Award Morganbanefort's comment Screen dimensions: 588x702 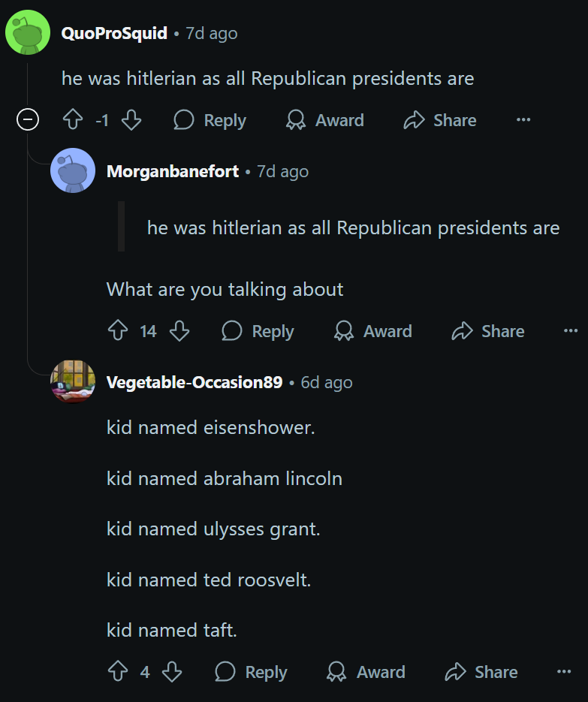pos(373,331)
